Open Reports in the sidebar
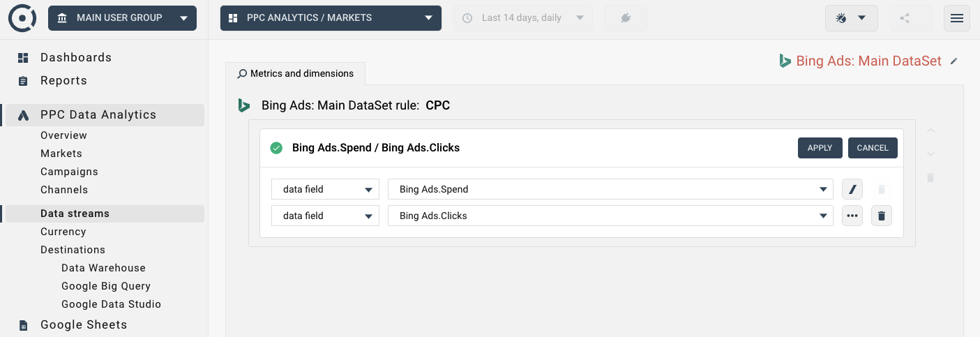This screenshot has height=337, width=980. [63, 80]
